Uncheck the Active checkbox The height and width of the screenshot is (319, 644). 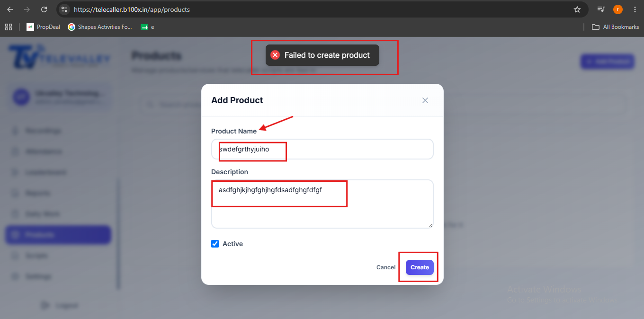[x=215, y=244]
